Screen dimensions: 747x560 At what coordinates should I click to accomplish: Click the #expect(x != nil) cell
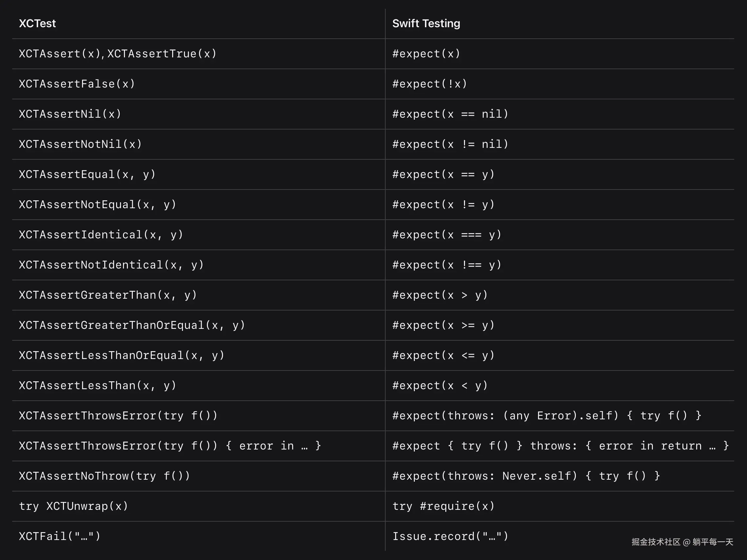(x=450, y=145)
